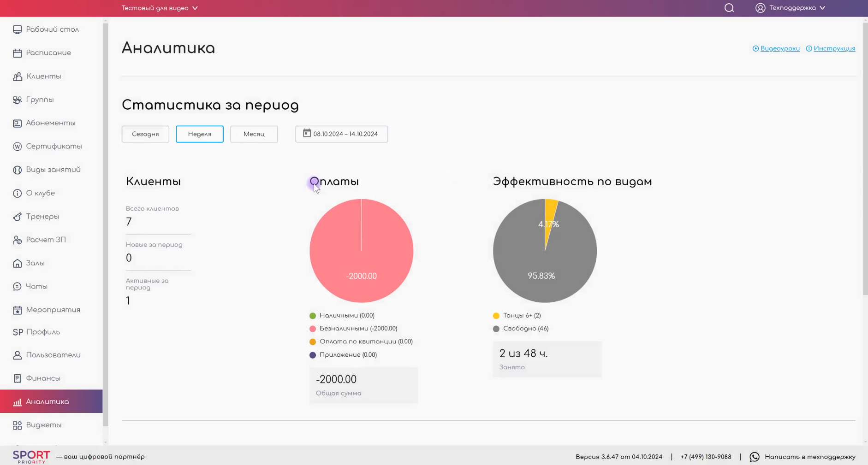Toggle the Приложение purple legend dot

313,355
